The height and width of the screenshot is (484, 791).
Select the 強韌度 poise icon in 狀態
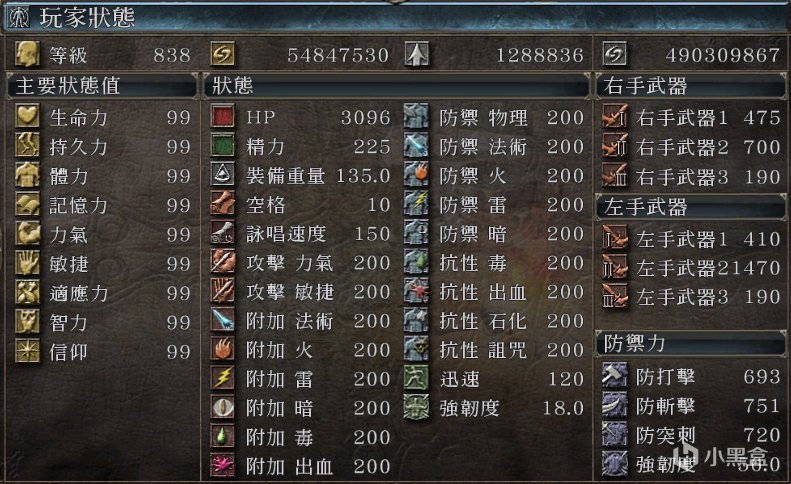point(417,407)
